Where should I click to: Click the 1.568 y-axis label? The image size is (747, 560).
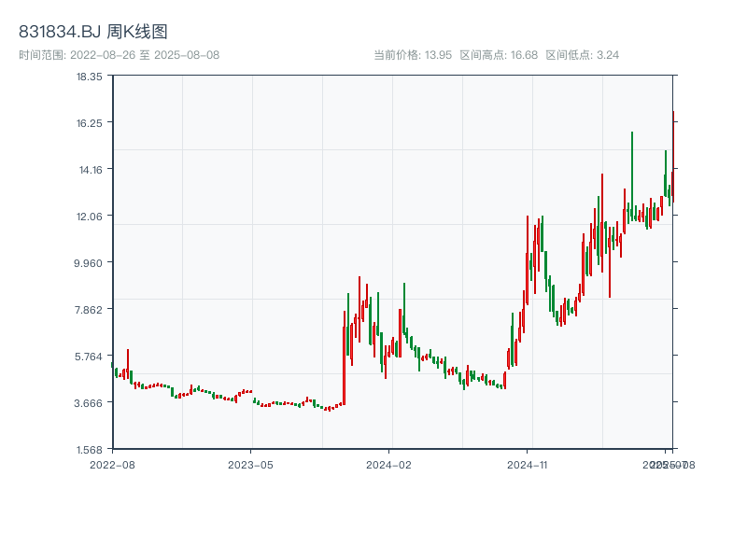tap(89, 450)
